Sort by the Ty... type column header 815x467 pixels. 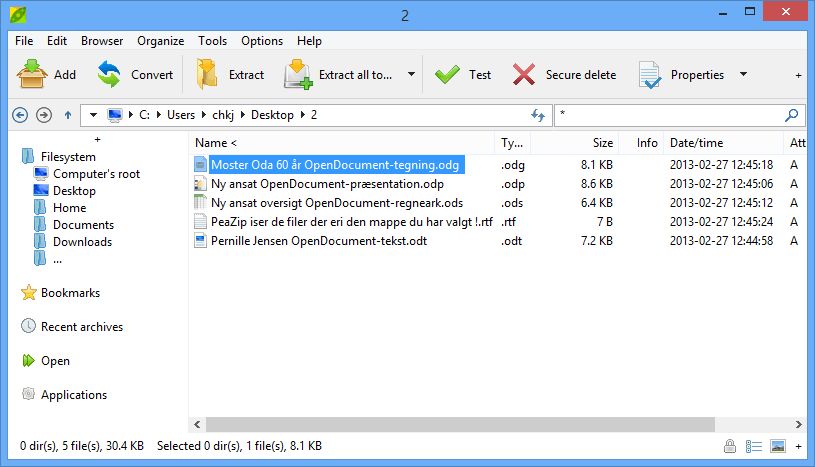[x=512, y=142]
